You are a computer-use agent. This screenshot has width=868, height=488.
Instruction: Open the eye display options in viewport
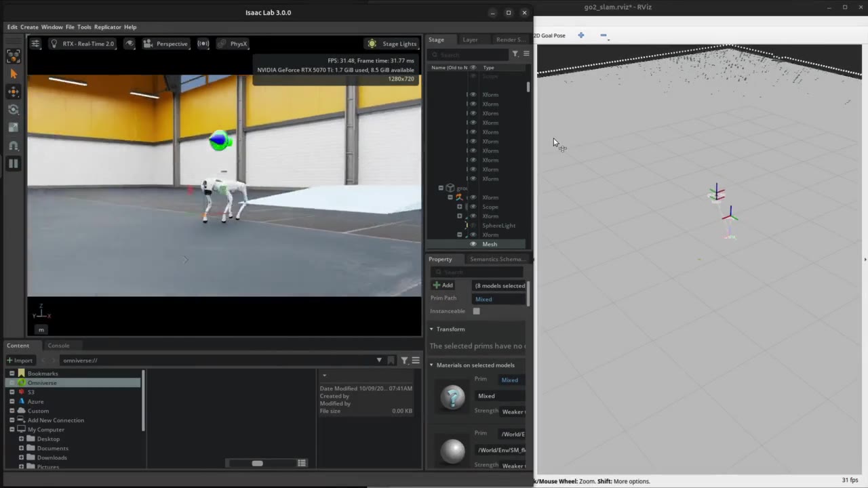(x=129, y=43)
